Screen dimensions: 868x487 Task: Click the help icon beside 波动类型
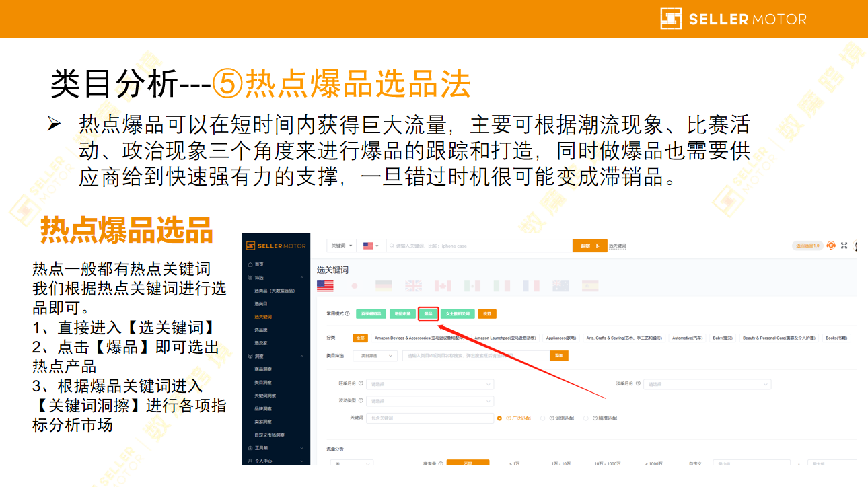(x=361, y=400)
